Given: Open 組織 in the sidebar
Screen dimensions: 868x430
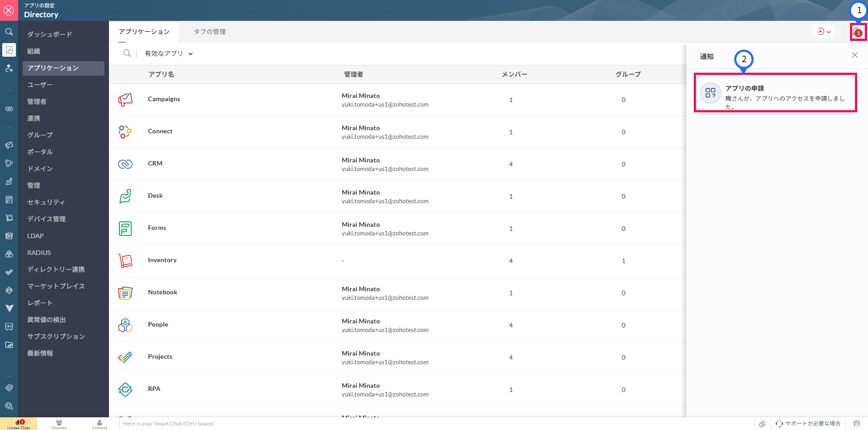Looking at the screenshot, I should click(64, 51).
